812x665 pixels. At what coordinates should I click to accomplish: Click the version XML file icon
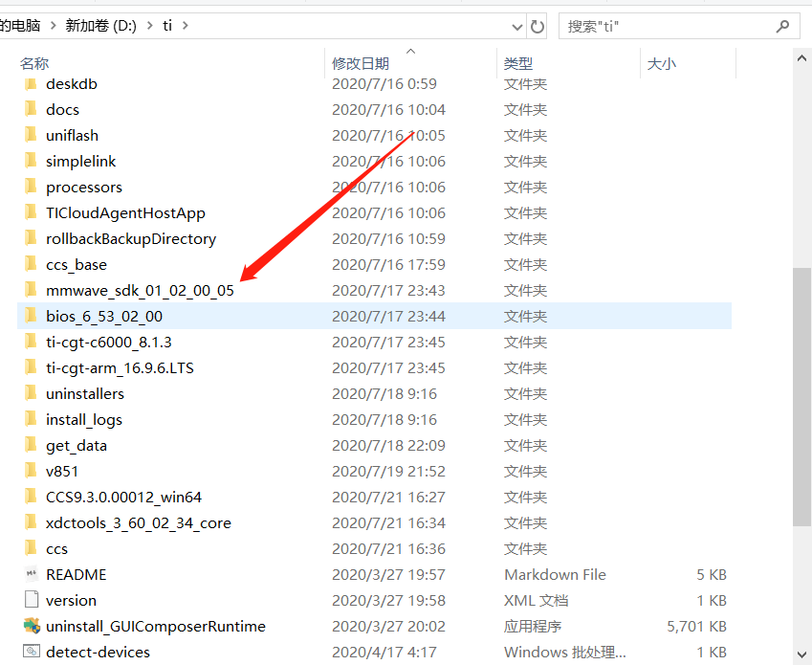tap(31, 600)
